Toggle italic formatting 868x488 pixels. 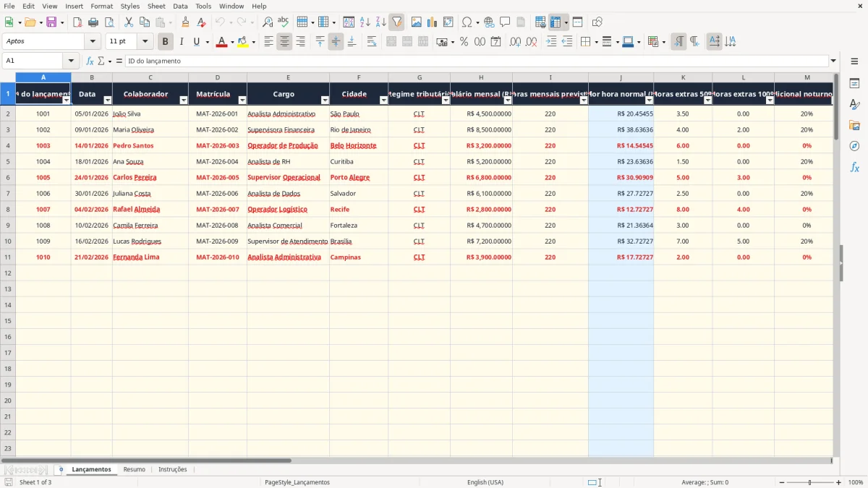coord(182,42)
